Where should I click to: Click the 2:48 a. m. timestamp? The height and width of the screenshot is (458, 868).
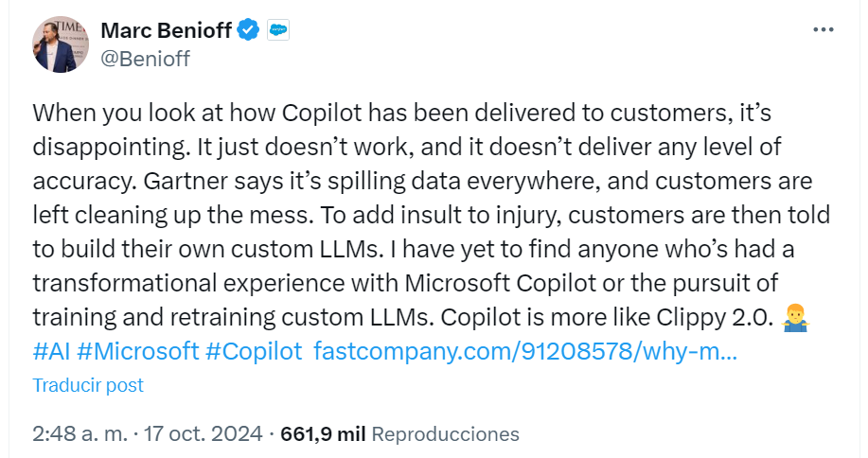point(79,434)
